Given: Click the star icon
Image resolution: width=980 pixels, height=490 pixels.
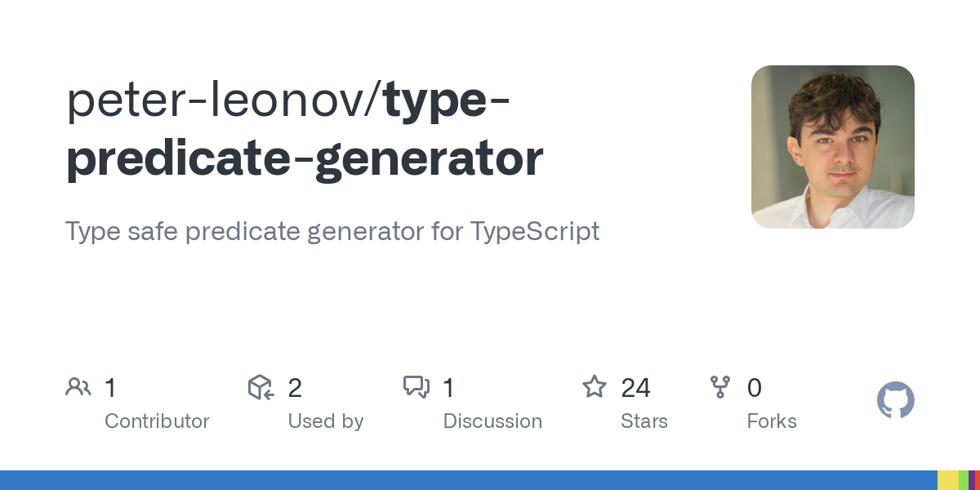Looking at the screenshot, I should [x=594, y=386].
